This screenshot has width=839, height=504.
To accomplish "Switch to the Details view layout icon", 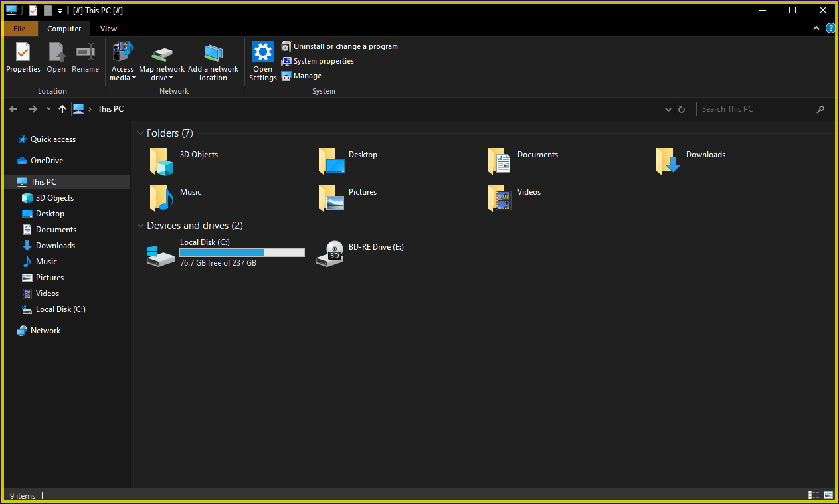I will (x=814, y=495).
